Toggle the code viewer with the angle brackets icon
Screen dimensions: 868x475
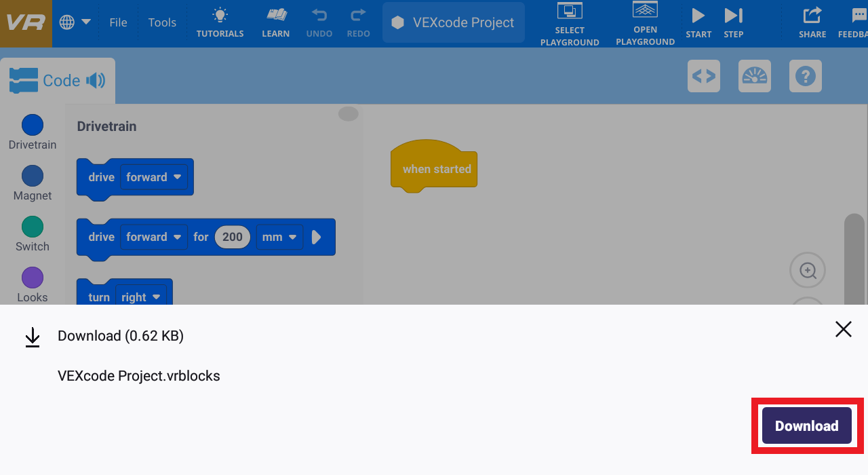[x=703, y=76]
